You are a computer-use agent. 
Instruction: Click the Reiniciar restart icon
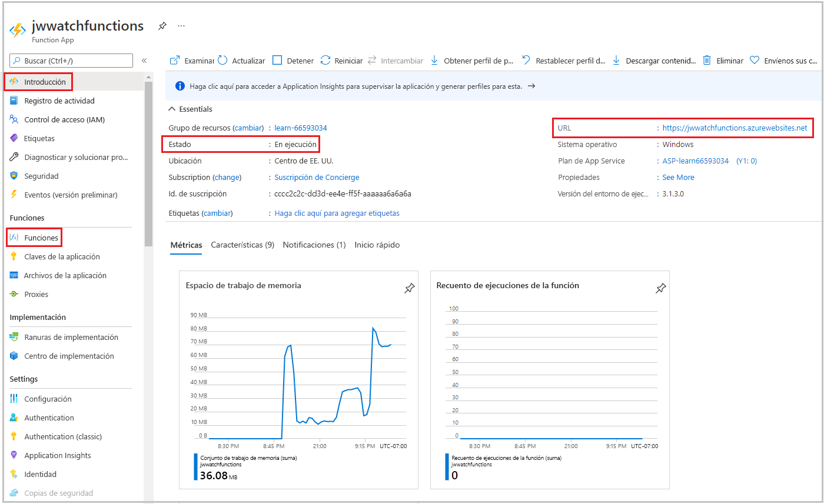[325, 61]
